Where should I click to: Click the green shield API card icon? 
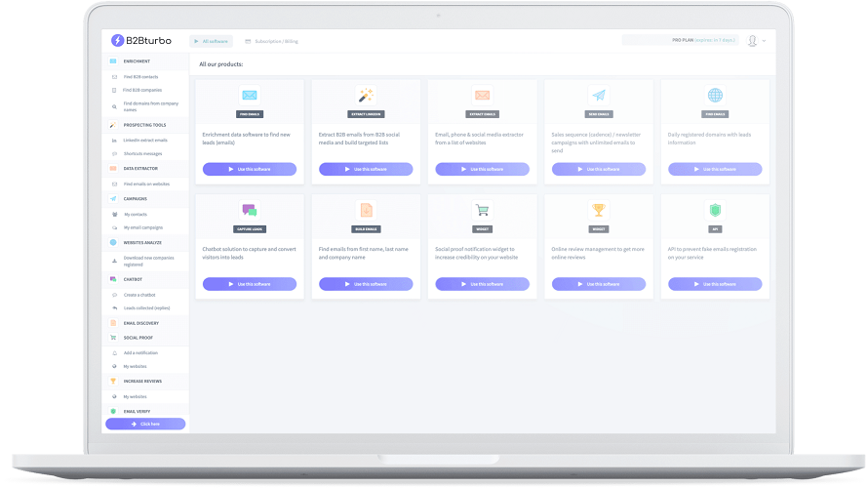715,211
